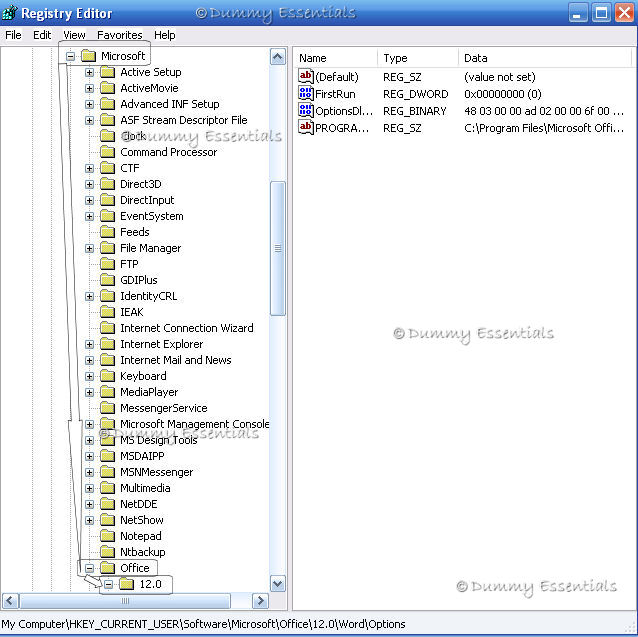Sort values by the Data column header

(545, 58)
